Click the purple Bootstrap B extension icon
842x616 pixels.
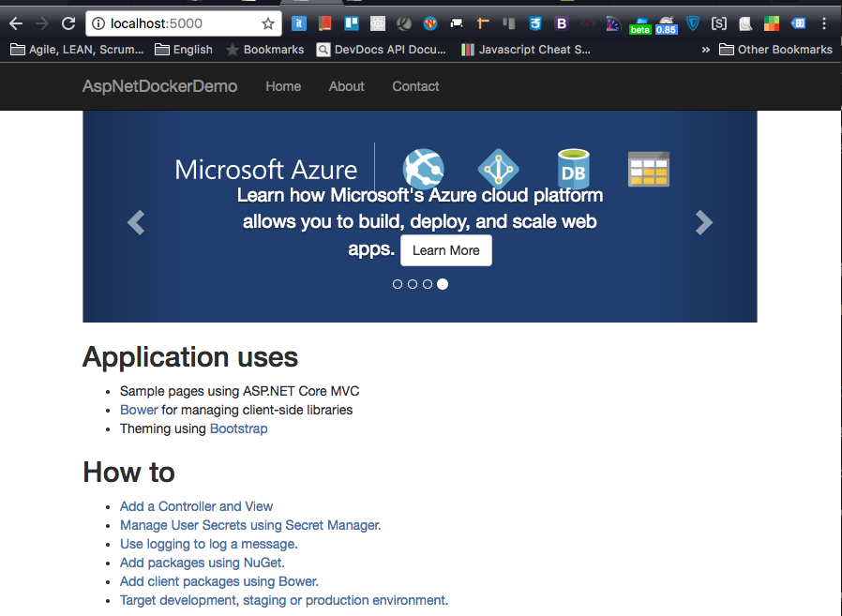tap(562, 23)
